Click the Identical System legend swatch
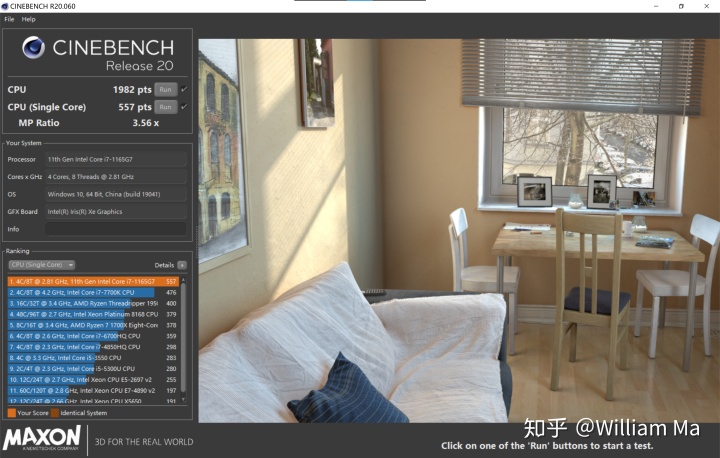Image resolution: width=720 pixels, height=458 pixels. click(55, 413)
